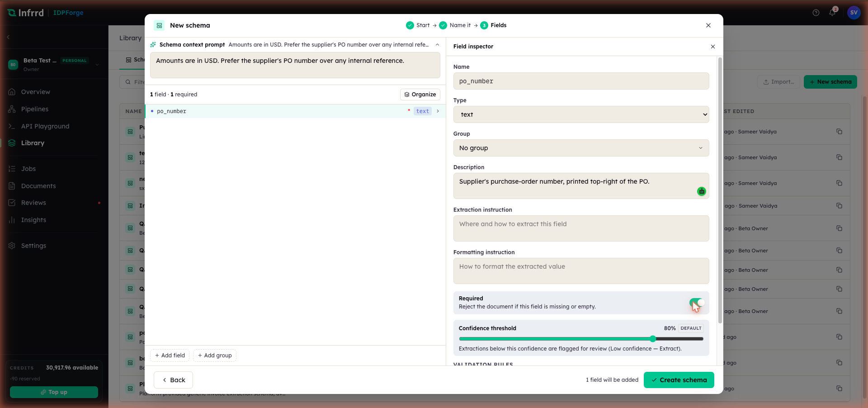
Task: Jump to the Name it step
Action: tap(455, 25)
